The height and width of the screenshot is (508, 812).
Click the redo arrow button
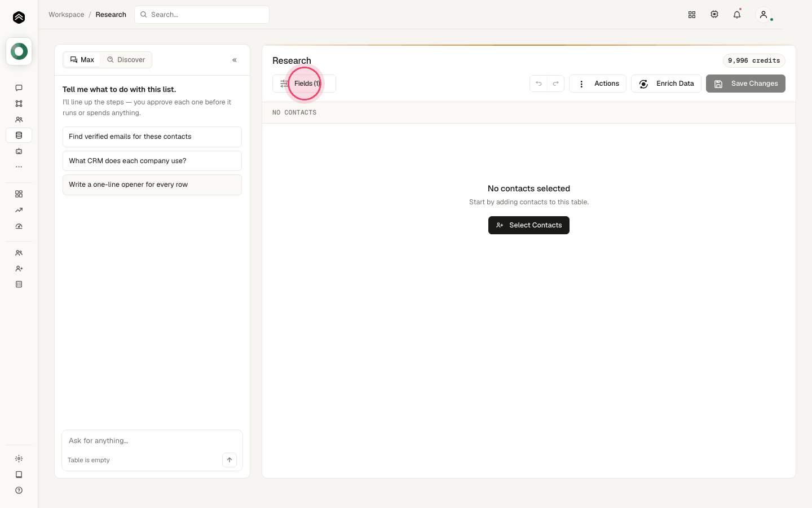(x=555, y=84)
